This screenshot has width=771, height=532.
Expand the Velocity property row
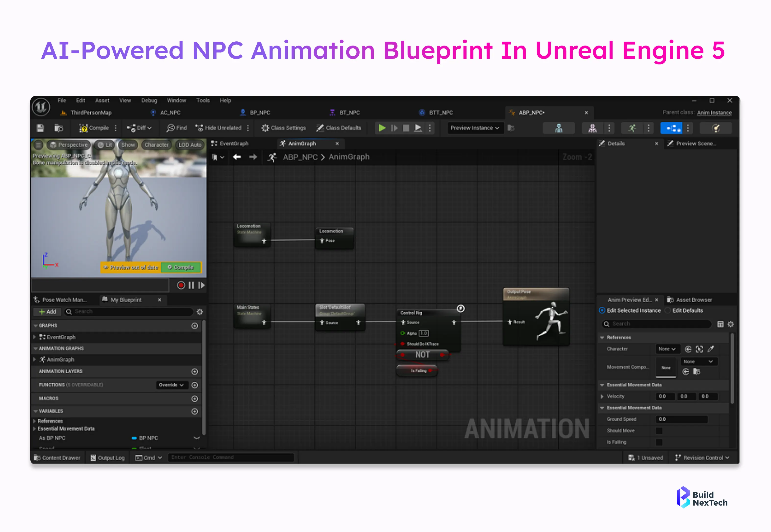tap(602, 396)
